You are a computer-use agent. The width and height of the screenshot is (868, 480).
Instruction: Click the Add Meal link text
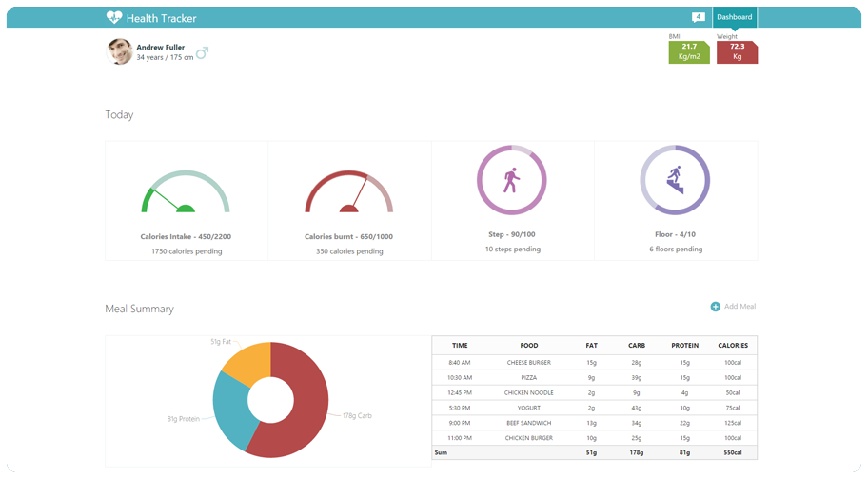pyautogui.click(x=740, y=307)
